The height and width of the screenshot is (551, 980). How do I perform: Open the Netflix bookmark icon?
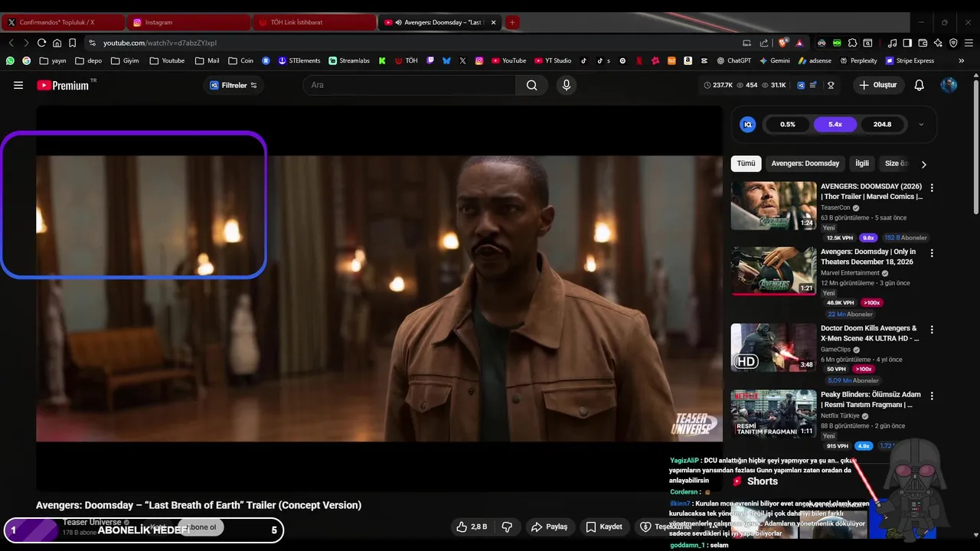639,60
